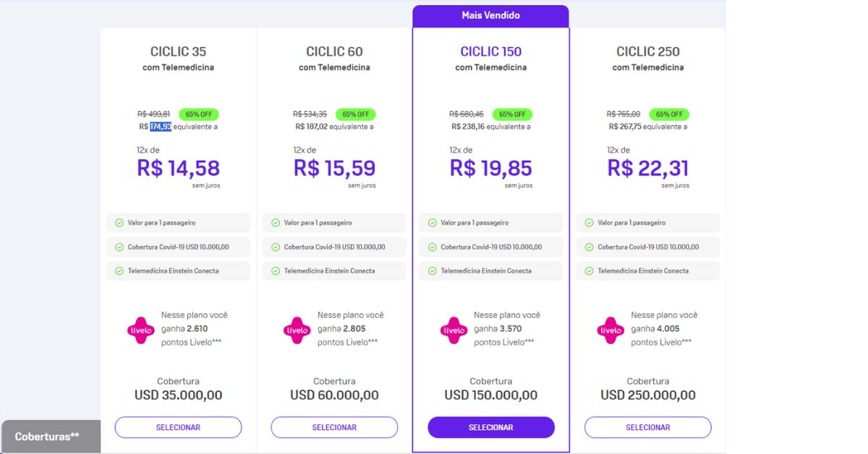868x454 pixels.
Task: Select the CICLIC 35 plan button
Action: [x=178, y=427]
